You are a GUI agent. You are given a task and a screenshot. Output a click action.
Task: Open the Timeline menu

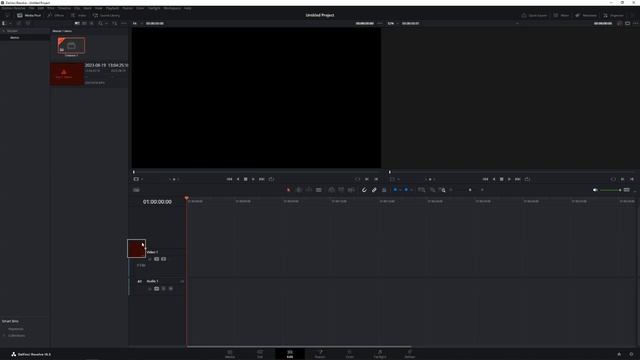point(64,8)
